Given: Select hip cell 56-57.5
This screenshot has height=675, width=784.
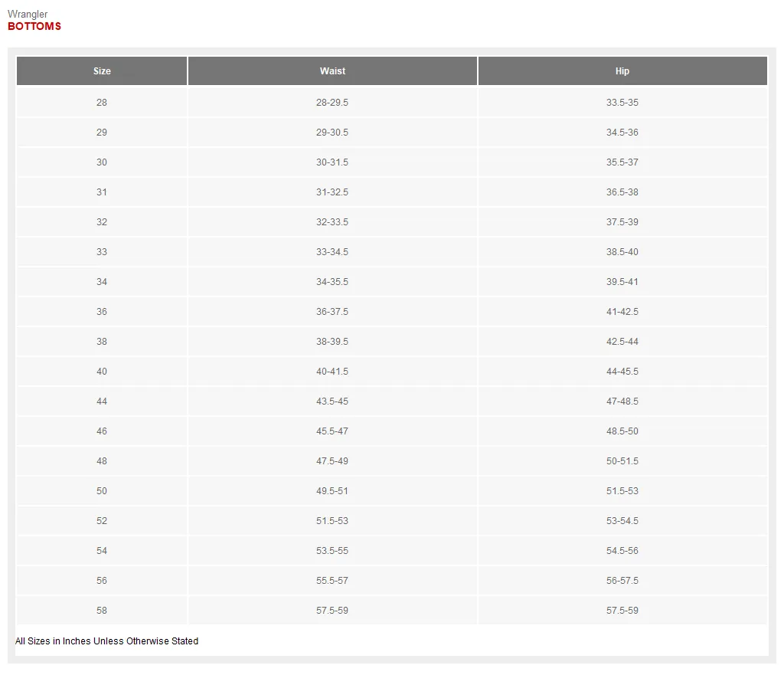Looking at the screenshot, I should [x=622, y=581].
